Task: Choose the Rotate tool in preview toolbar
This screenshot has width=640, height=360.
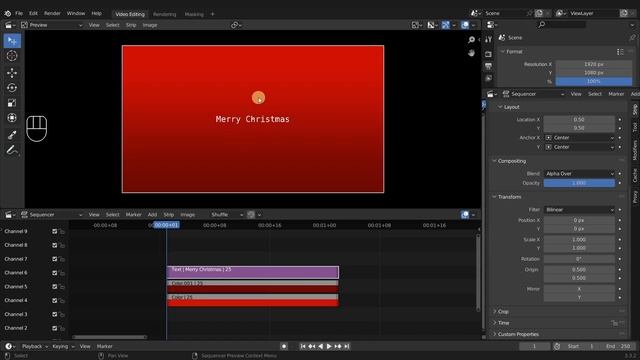Action: [x=12, y=88]
